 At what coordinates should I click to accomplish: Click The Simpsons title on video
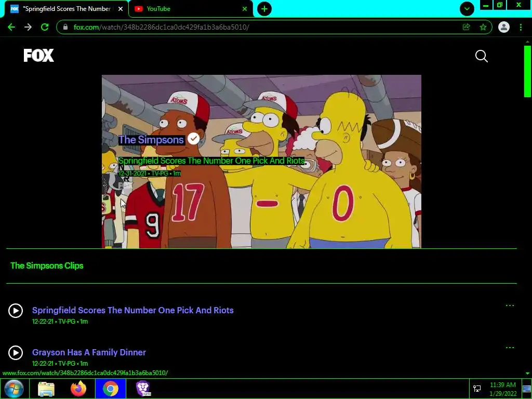[151, 140]
